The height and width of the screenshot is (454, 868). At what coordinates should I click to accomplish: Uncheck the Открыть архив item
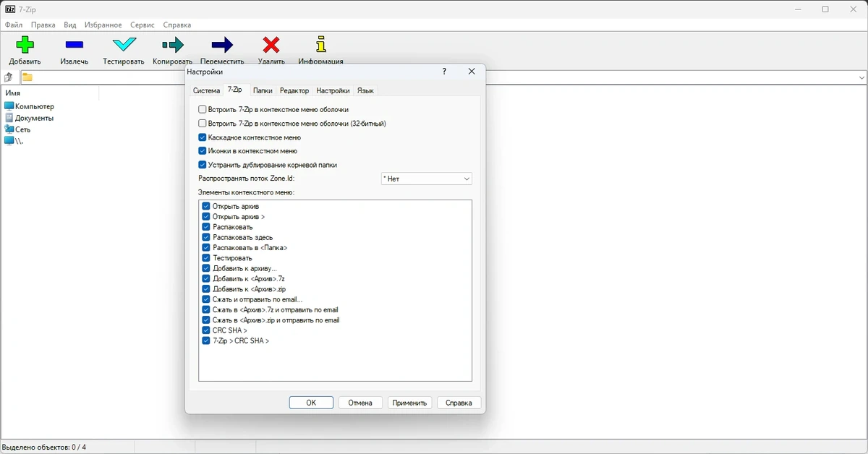click(x=206, y=207)
